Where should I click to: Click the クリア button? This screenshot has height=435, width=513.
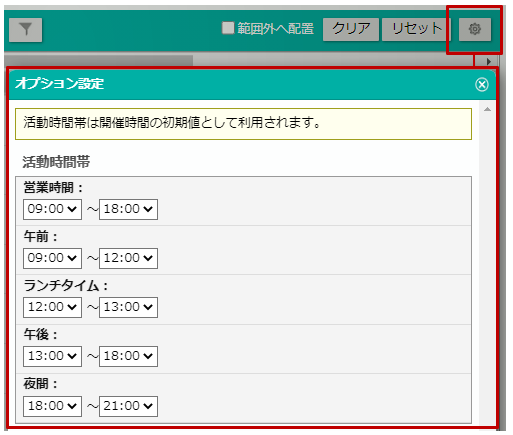point(351,29)
